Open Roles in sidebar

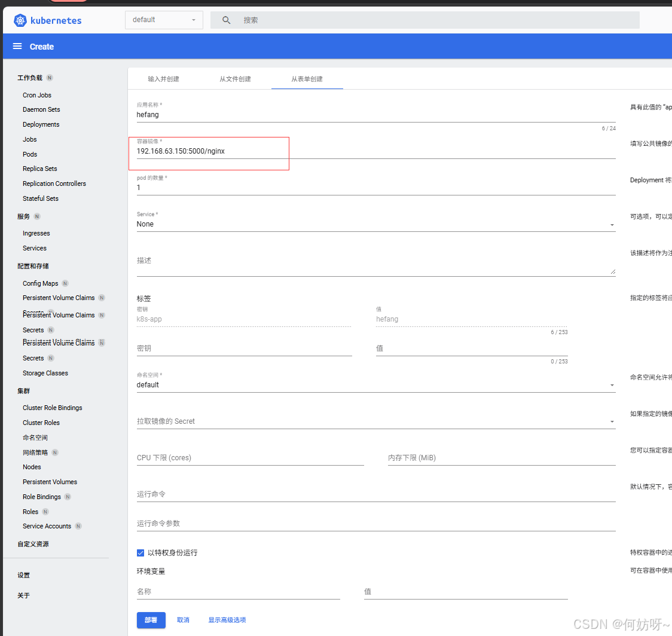tap(30, 512)
